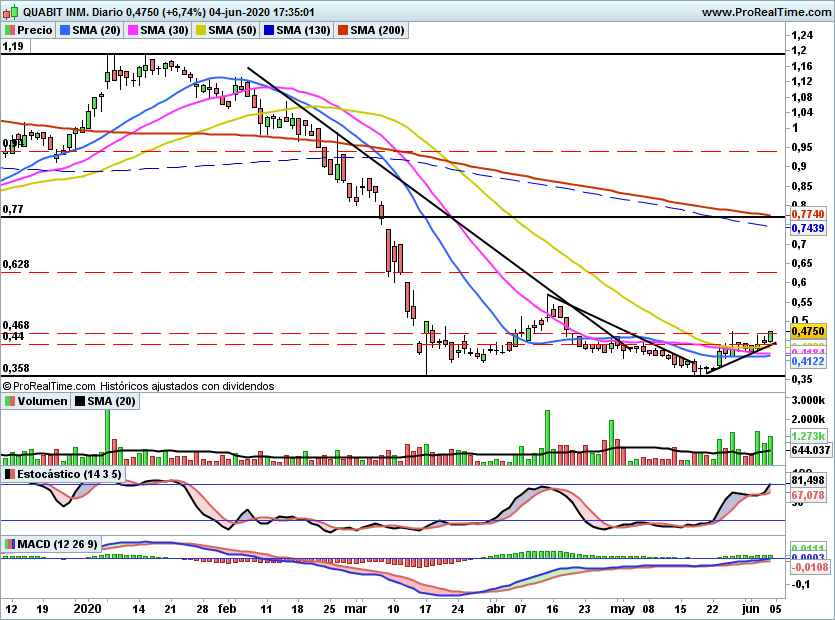
Task: Click the 0,7439 SMA 130 value tag
Action: coord(808,228)
